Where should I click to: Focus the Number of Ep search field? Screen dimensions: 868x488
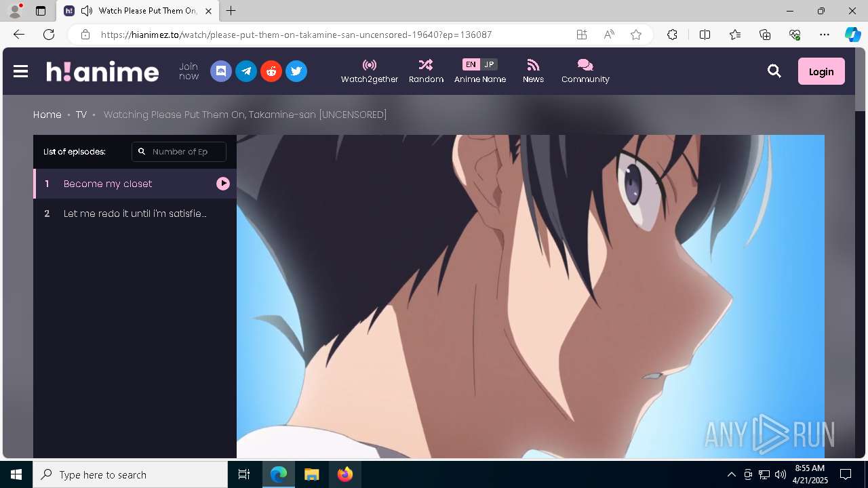179,152
